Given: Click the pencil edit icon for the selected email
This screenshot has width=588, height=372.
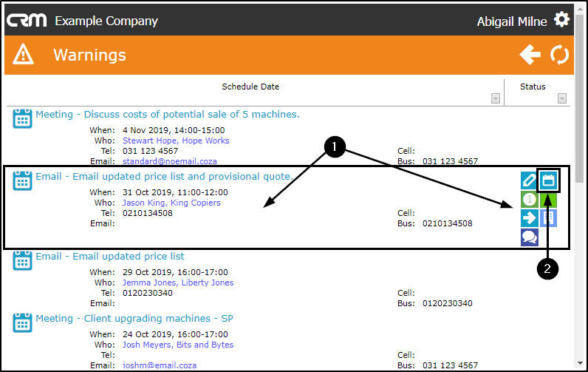Looking at the screenshot, I should tap(529, 180).
